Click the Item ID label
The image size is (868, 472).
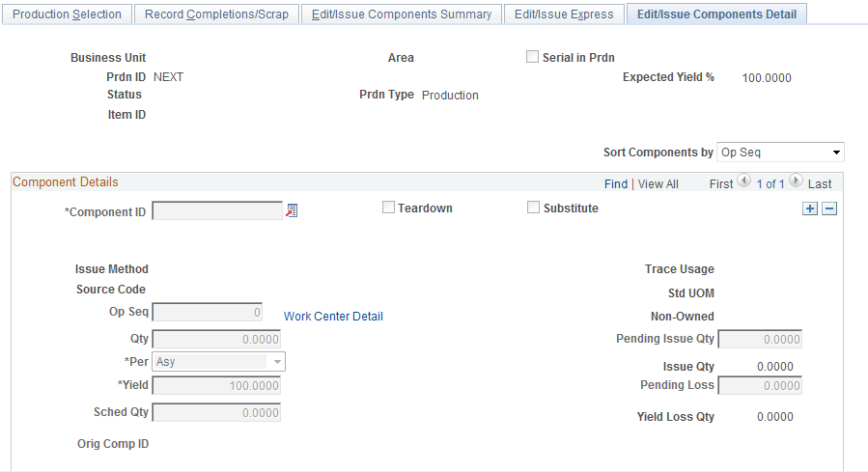[x=126, y=115]
